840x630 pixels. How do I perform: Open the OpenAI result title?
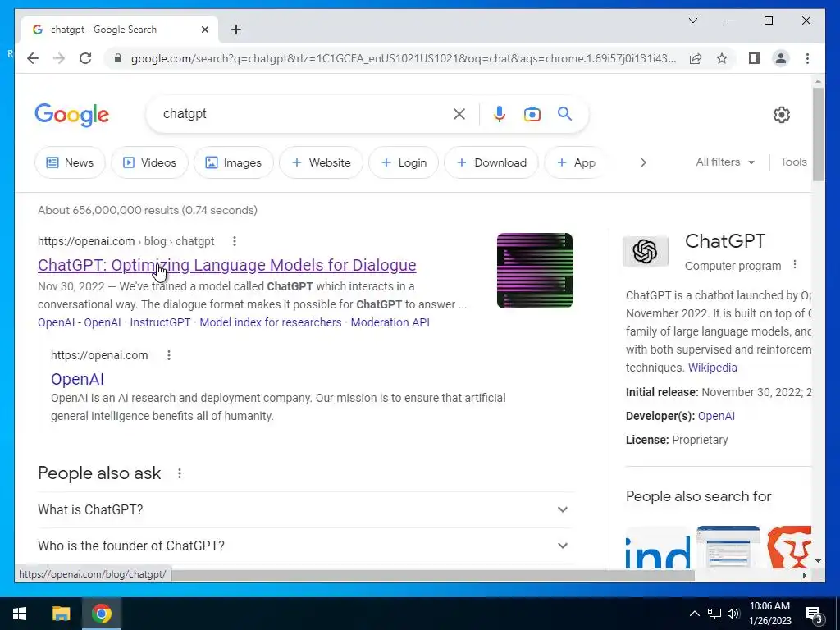(77, 379)
